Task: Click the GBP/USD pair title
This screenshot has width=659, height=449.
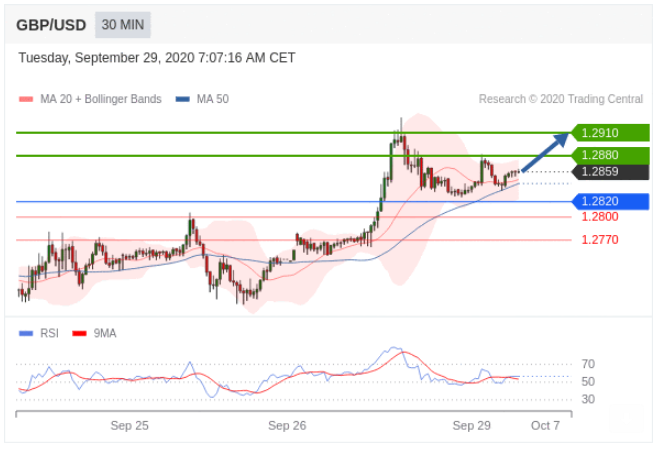Action: point(51,25)
